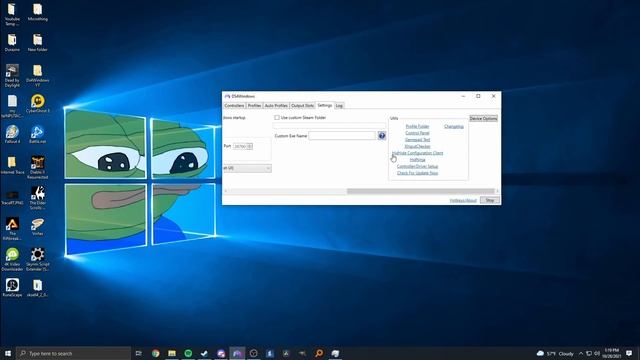Select the Settings tab
This screenshot has height=360, width=640.
pos(325,105)
